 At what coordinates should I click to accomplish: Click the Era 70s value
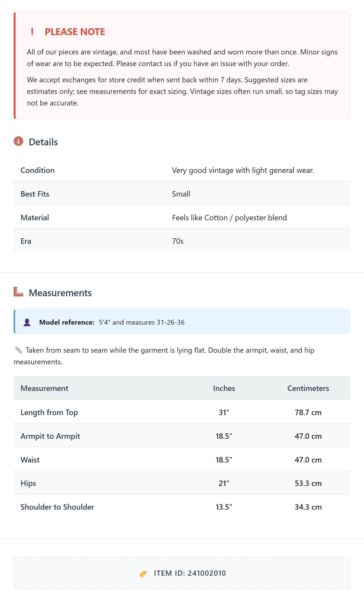(x=178, y=241)
